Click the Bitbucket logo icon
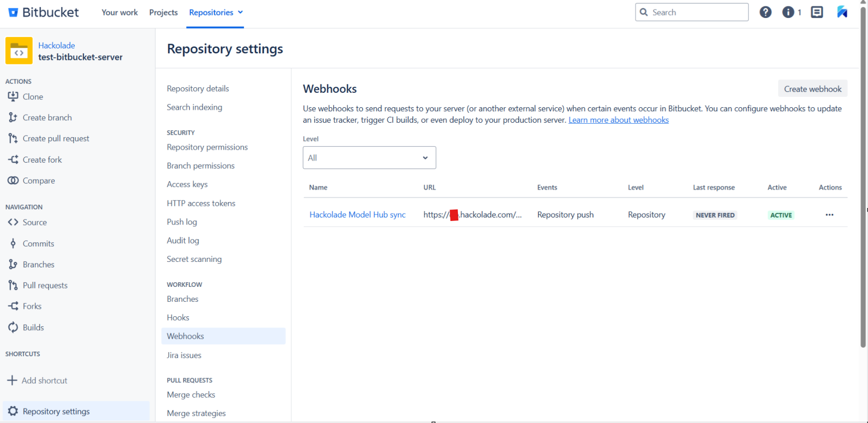 (x=13, y=12)
